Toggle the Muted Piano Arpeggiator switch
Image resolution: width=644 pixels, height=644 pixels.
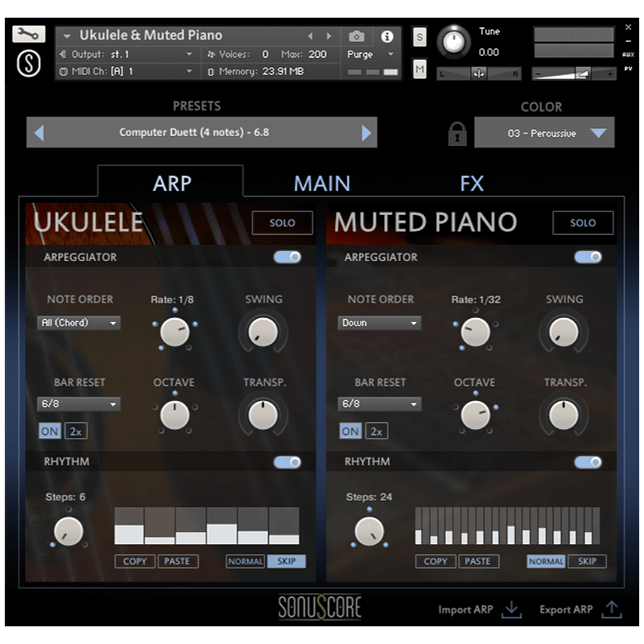[588, 257]
